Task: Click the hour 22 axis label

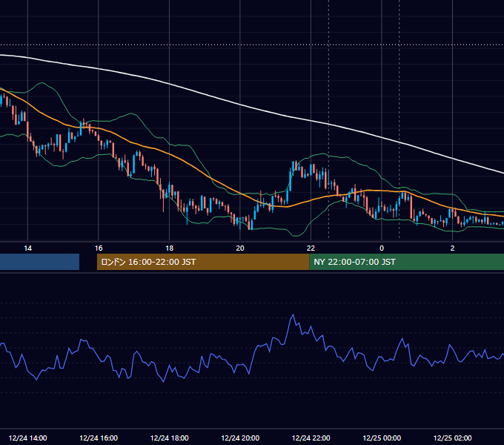Action: [311, 248]
